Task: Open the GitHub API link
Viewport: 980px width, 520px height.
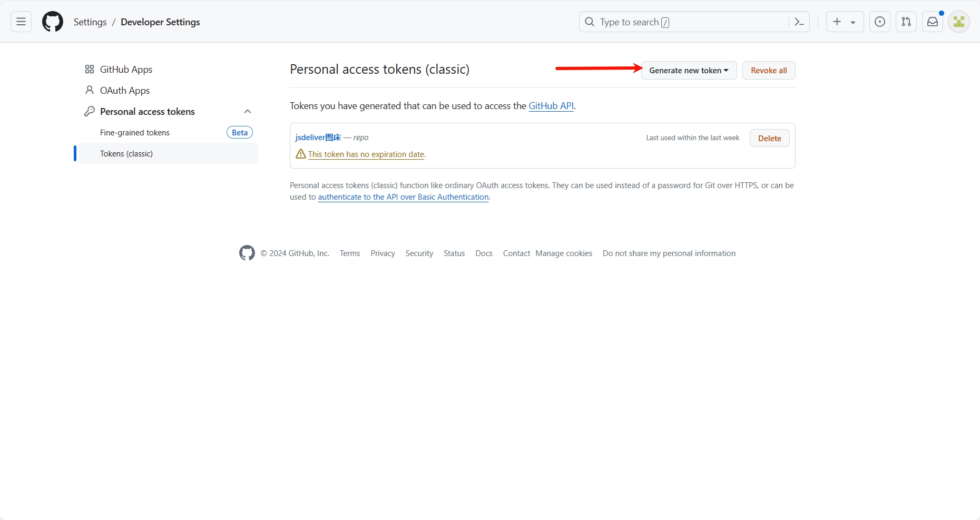Action: click(x=551, y=105)
